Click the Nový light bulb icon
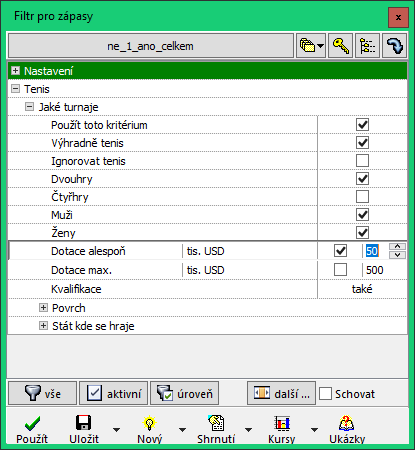Screen dimensions: 415x450 [149, 423]
